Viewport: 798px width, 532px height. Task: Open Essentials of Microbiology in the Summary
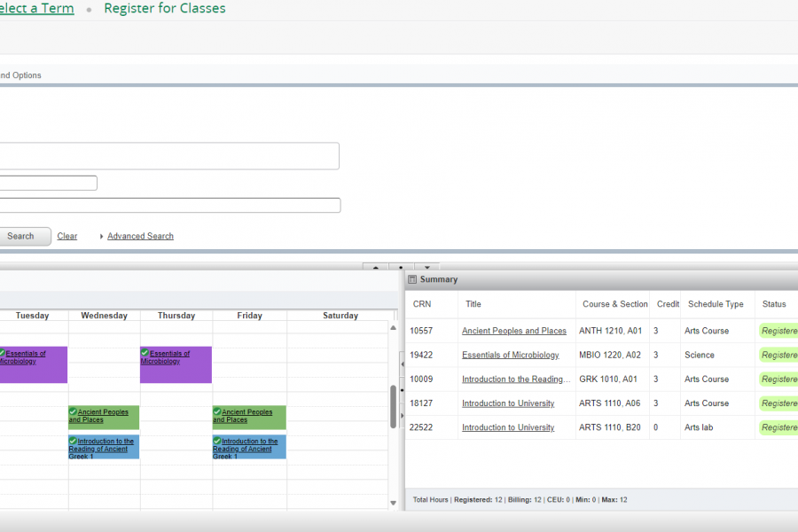coord(510,356)
